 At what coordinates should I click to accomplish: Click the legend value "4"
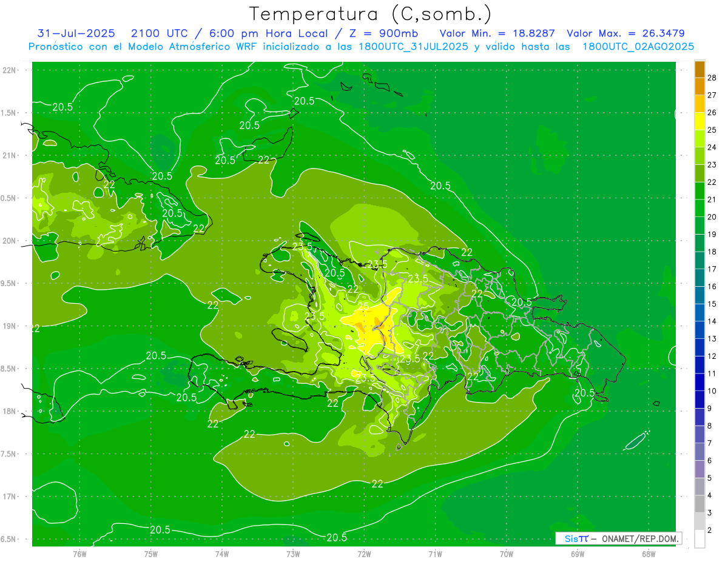[x=710, y=496]
